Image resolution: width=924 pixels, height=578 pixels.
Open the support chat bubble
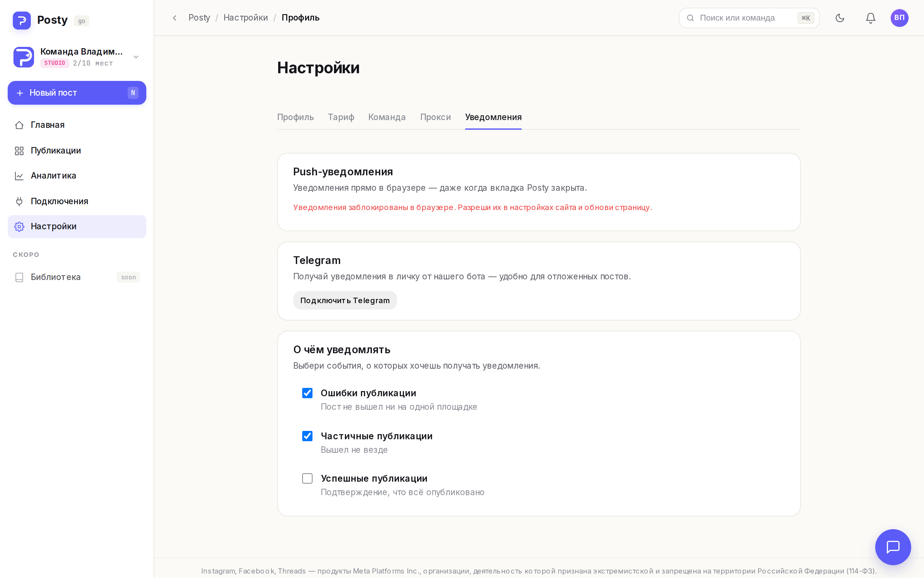pos(893,547)
